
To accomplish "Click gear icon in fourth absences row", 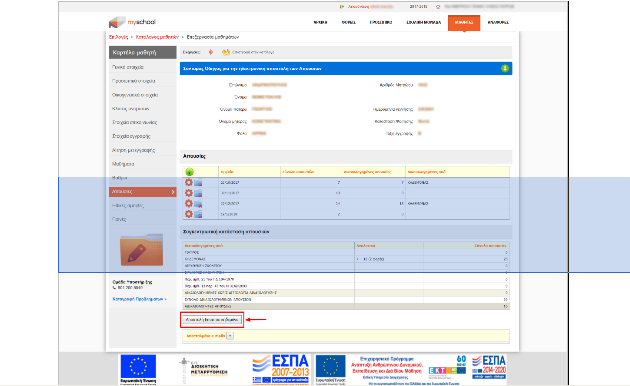I will 188,214.
